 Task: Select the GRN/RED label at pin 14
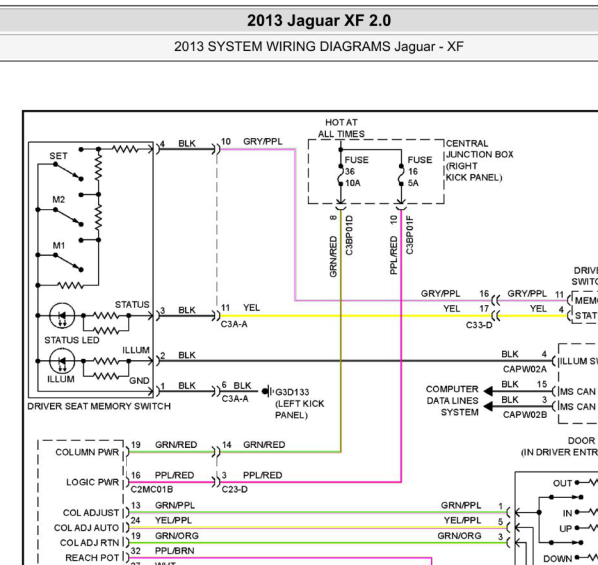click(264, 445)
